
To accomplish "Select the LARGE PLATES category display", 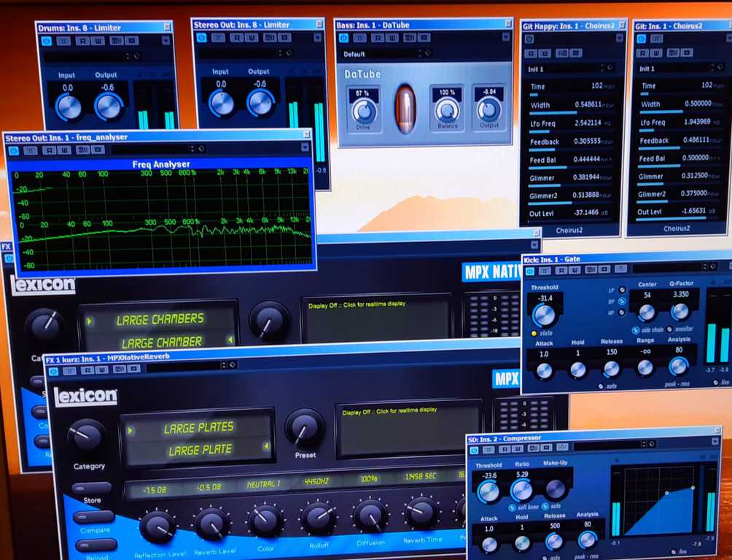I will click(x=198, y=428).
